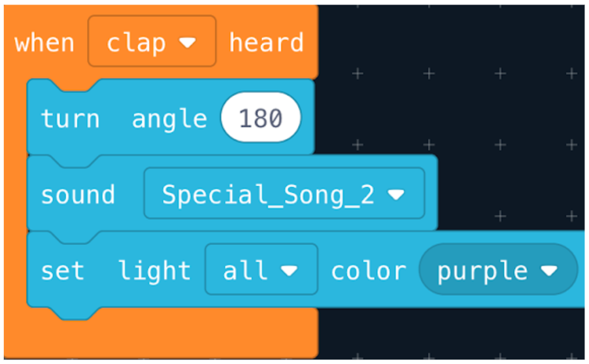Select the 'set light' block label
The width and height of the screenshot is (589, 364).
[x=116, y=271]
